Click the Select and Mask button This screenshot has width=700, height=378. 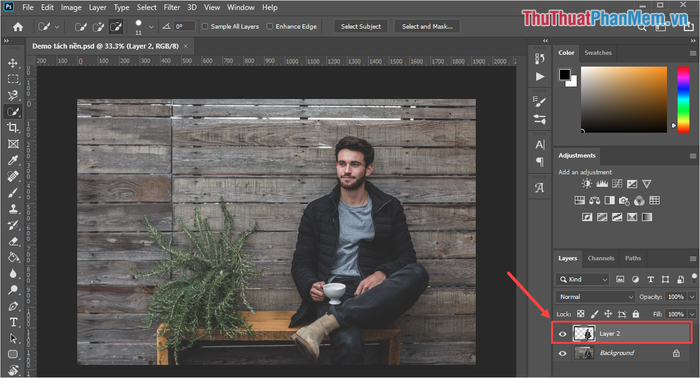point(427,26)
